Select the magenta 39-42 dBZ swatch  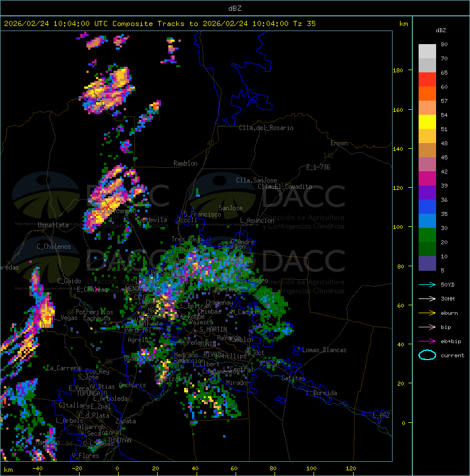coord(427,179)
